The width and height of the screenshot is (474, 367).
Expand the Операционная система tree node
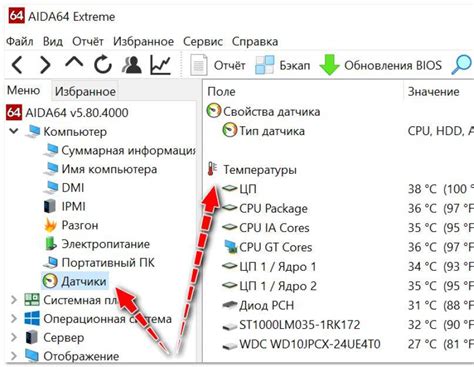pyautogui.click(x=14, y=319)
